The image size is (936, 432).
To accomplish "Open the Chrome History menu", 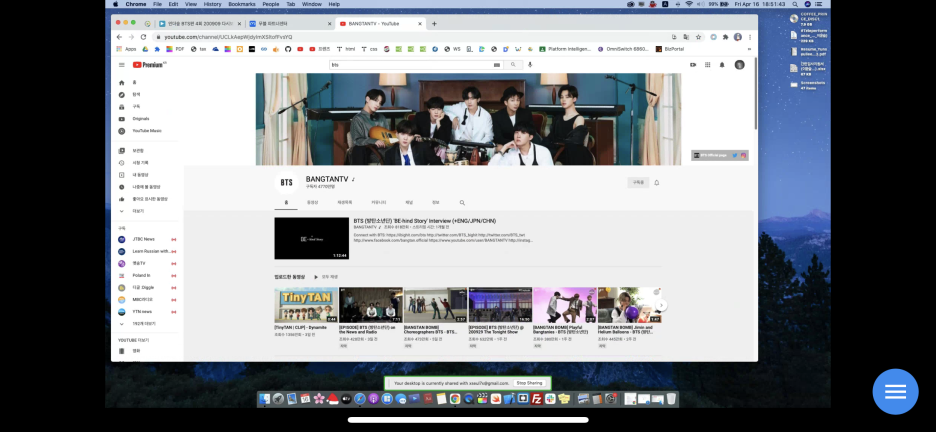I will [x=212, y=4].
